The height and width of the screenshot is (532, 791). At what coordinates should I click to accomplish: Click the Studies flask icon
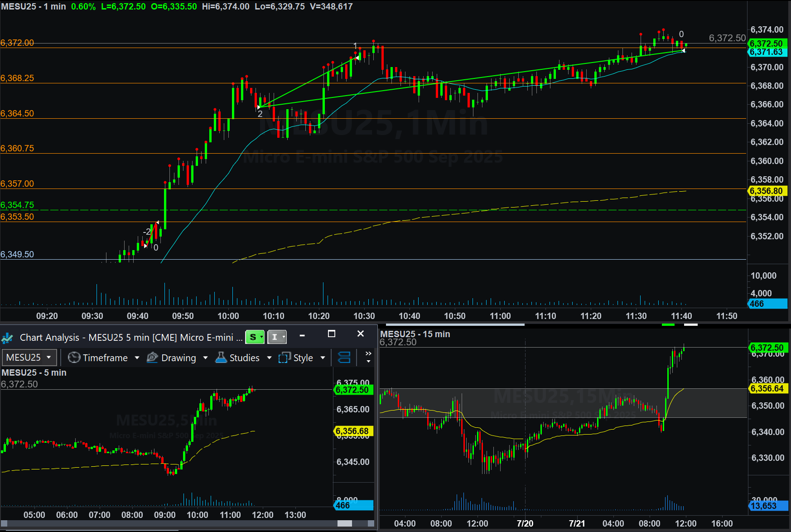point(221,358)
